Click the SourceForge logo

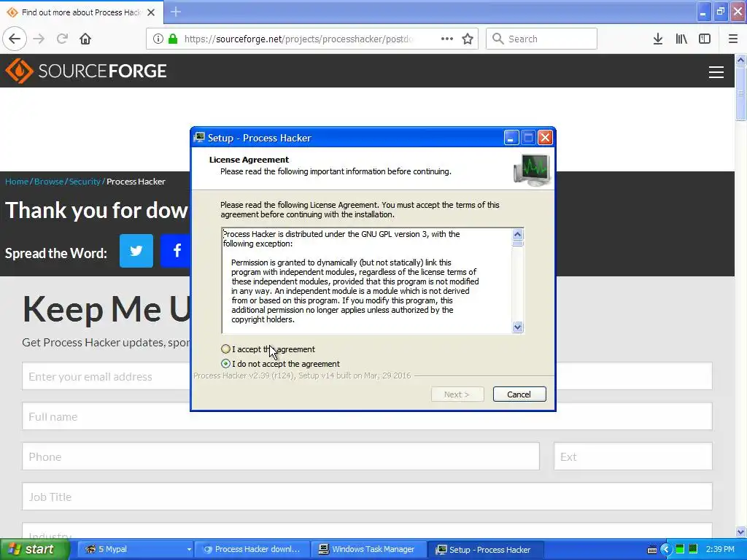coord(86,71)
